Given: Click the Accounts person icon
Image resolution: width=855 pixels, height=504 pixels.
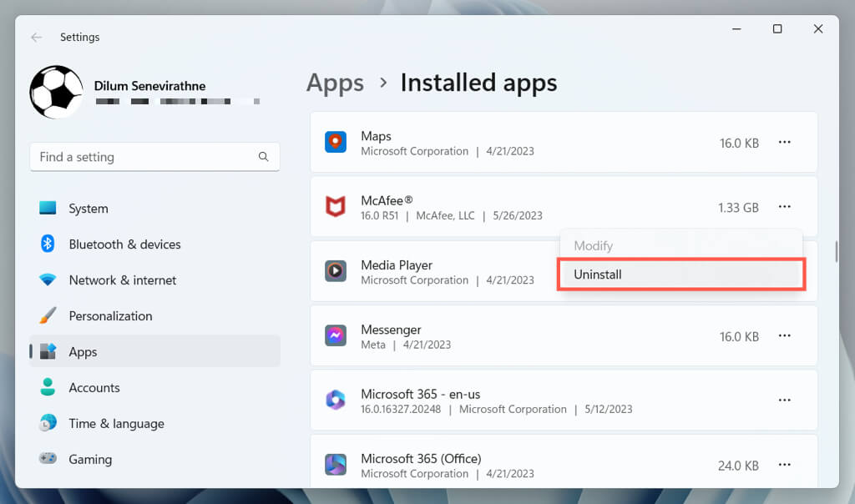Looking at the screenshot, I should click(x=48, y=387).
